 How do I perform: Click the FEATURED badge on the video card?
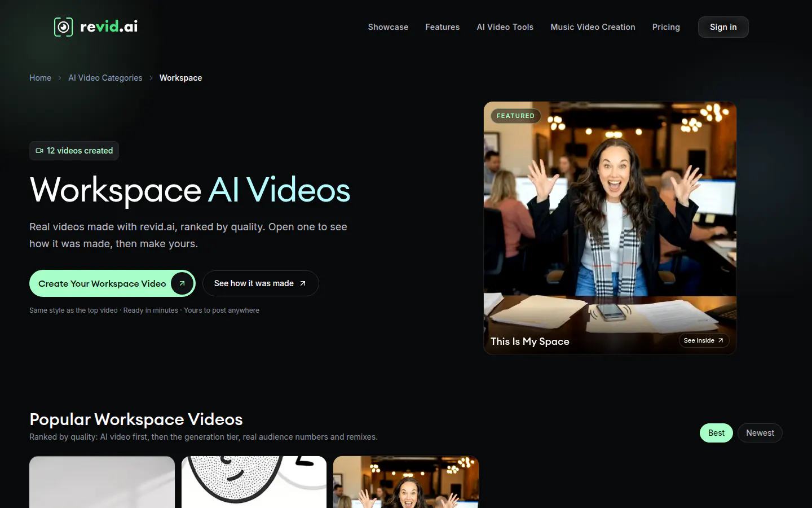(515, 116)
